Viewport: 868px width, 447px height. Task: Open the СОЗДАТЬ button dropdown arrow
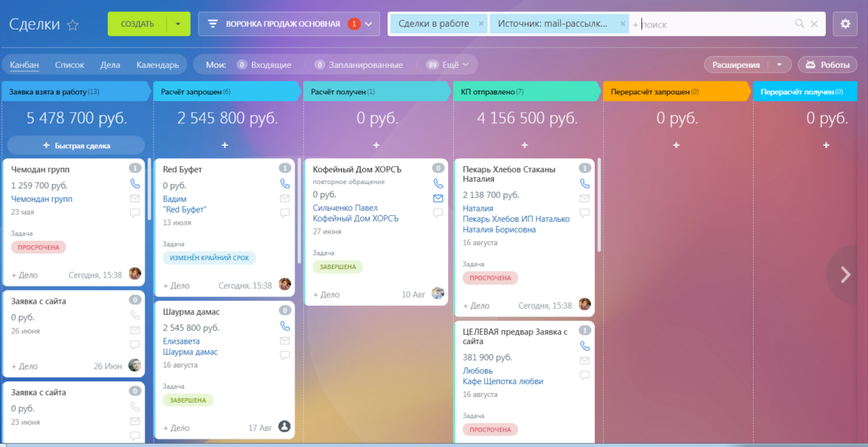178,24
